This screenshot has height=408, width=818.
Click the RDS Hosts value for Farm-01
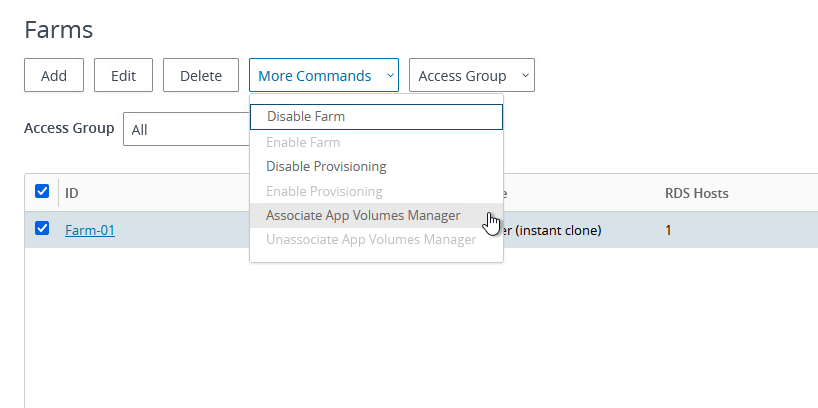click(x=669, y=230)
